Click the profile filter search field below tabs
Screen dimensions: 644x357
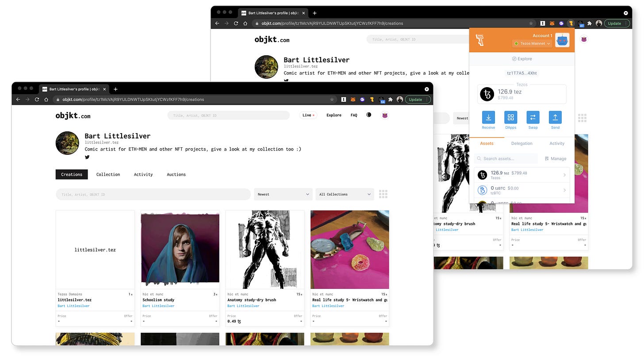pyautogui.click(x=153, y=194)
